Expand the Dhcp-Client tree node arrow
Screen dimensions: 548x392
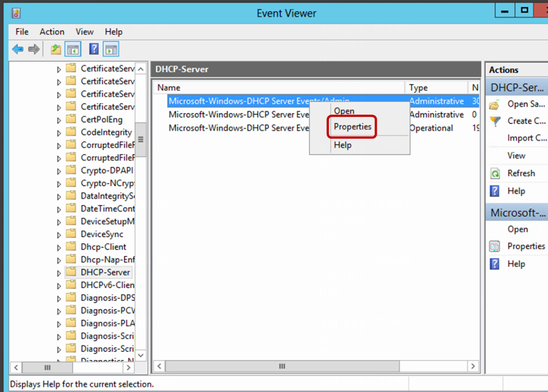59,248
